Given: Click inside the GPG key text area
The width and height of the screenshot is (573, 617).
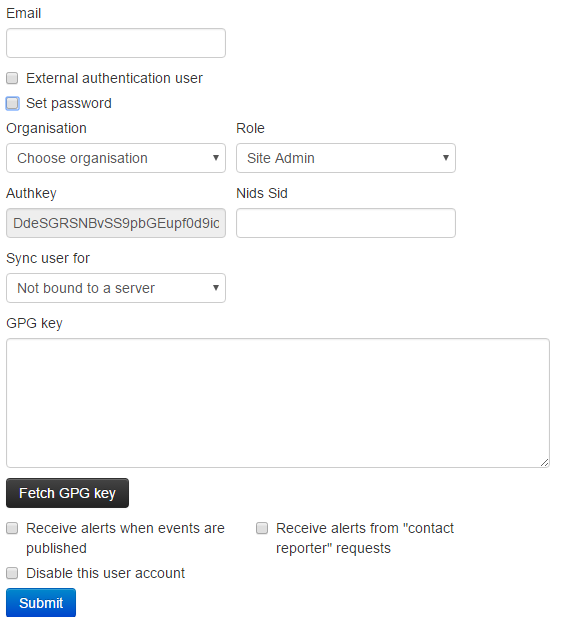Looking at the screenshot, I should (x=278, y=403).
